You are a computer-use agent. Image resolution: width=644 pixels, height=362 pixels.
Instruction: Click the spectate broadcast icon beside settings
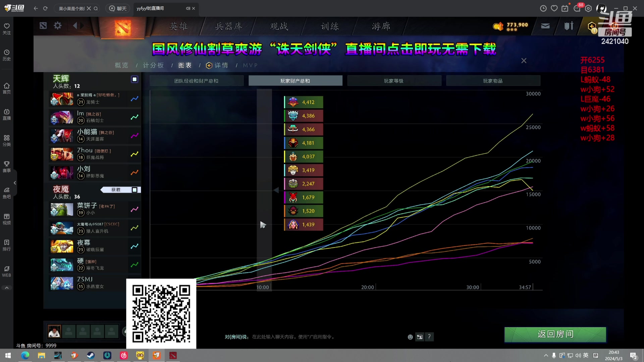click(43, 25)
